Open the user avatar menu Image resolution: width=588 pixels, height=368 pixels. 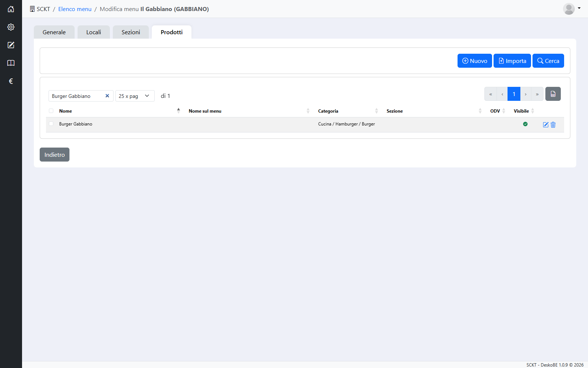[572, 9]
